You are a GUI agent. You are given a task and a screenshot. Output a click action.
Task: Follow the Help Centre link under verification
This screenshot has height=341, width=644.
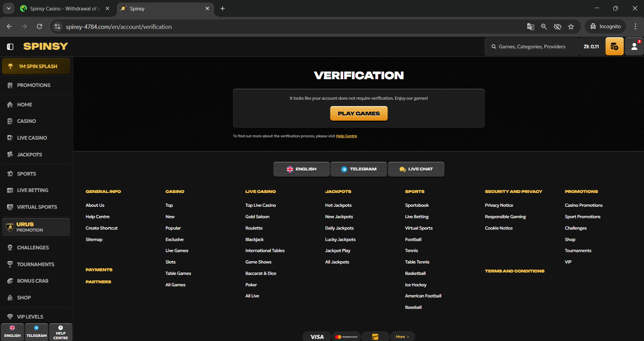[x=346, y=136]
